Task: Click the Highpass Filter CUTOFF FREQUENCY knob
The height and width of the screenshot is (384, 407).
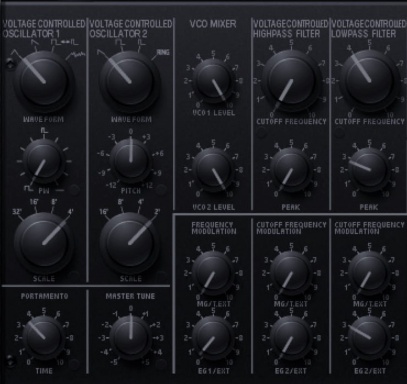Action: coord(291,80)
